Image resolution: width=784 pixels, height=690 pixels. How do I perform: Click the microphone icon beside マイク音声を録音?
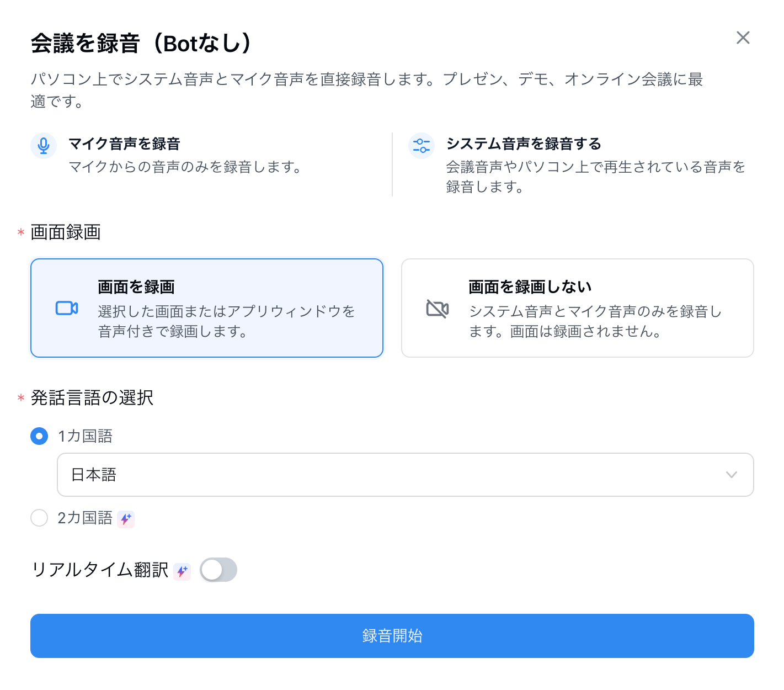point(44,146)
